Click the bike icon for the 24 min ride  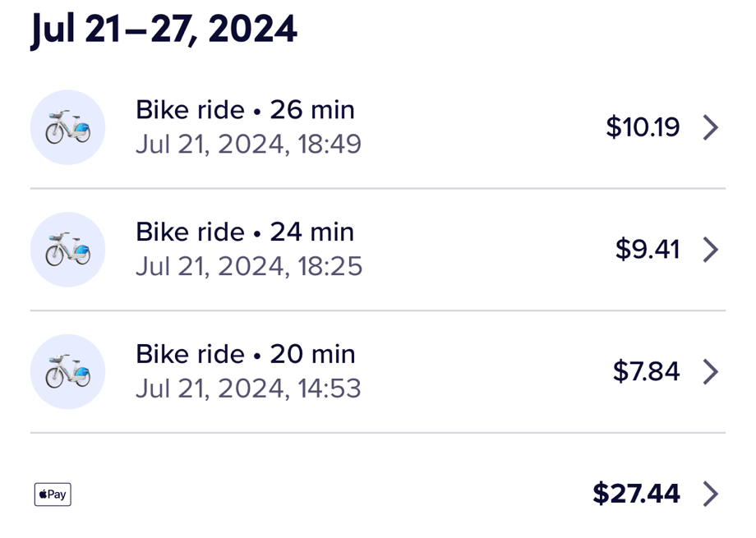pos(67,249)
